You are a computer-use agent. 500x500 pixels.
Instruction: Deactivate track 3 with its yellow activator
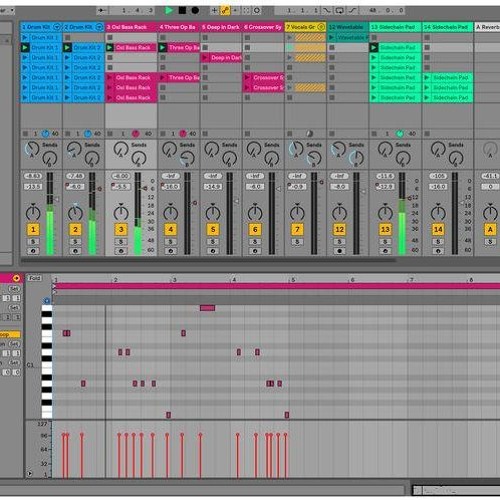(121, 229)
